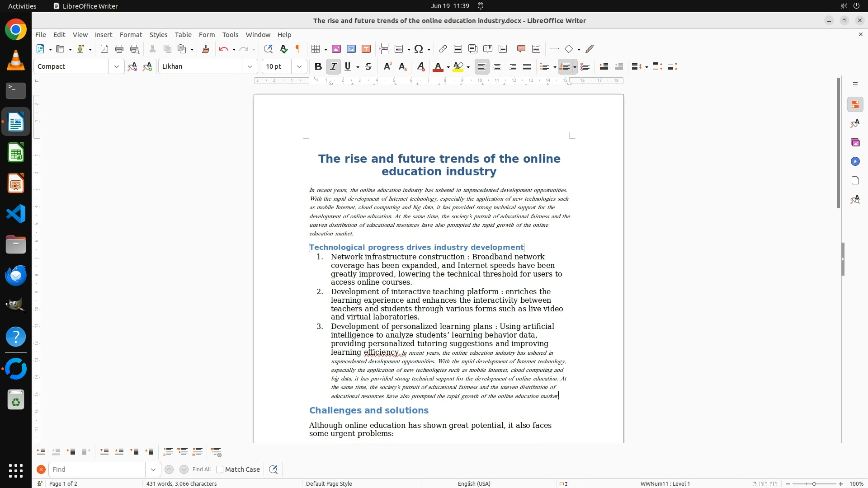Toggle formatting marks pilcrow icon
Image resolution: width=868 pixels, height=488 pixels.
[298, 49]
